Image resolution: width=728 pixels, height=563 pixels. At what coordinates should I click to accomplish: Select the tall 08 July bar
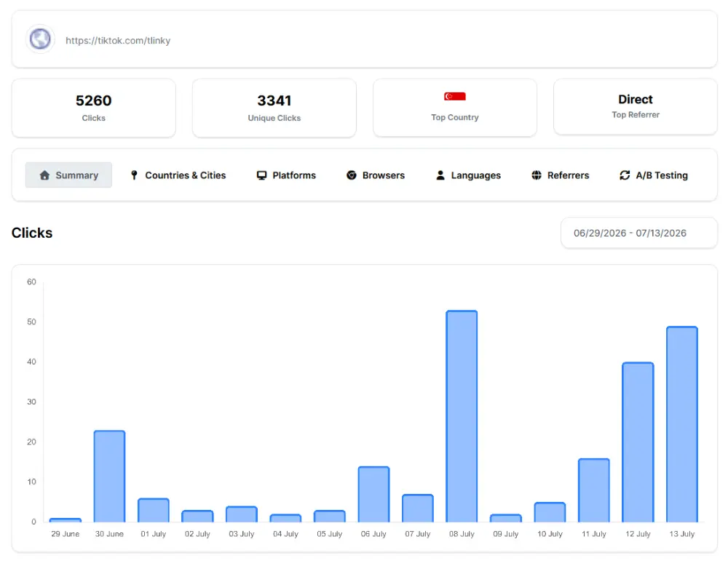point(462,417)
